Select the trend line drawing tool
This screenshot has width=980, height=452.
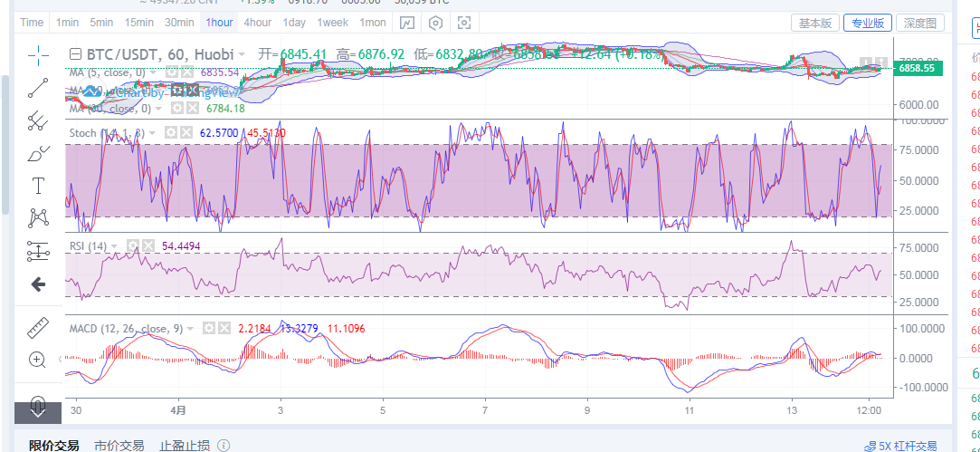point(38,88)
